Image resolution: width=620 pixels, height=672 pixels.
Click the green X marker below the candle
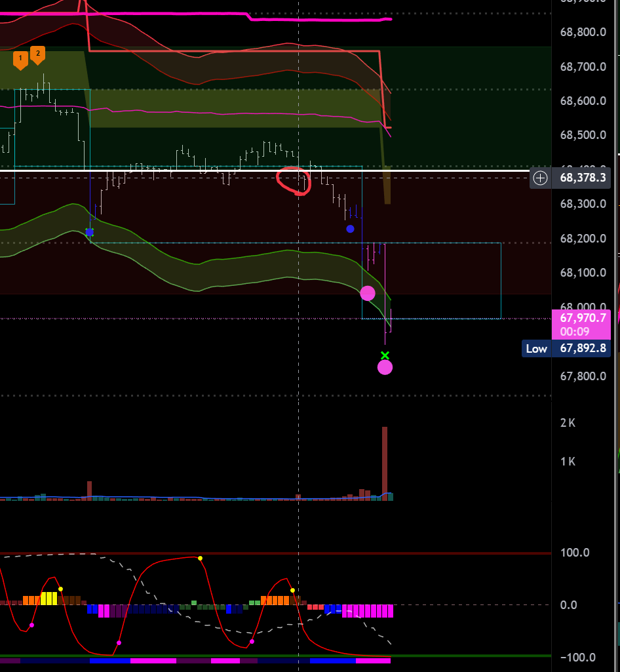click(385, 355)
